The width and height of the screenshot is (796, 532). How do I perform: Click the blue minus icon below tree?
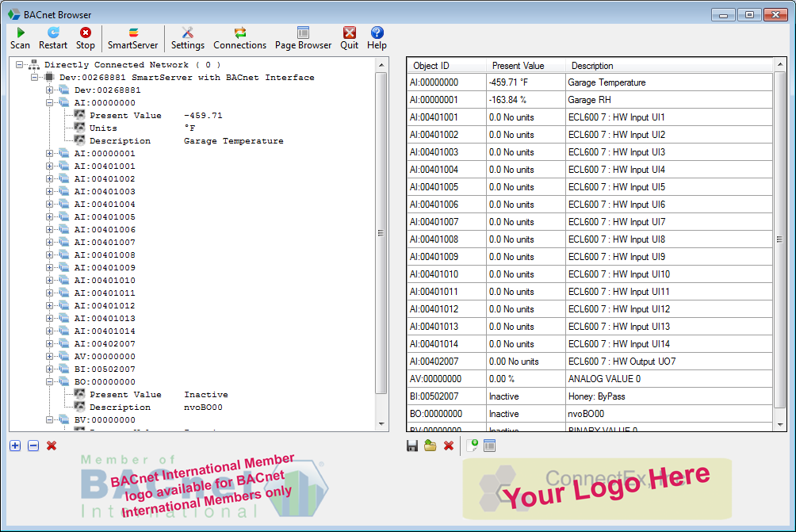click(x=33, y=446)
